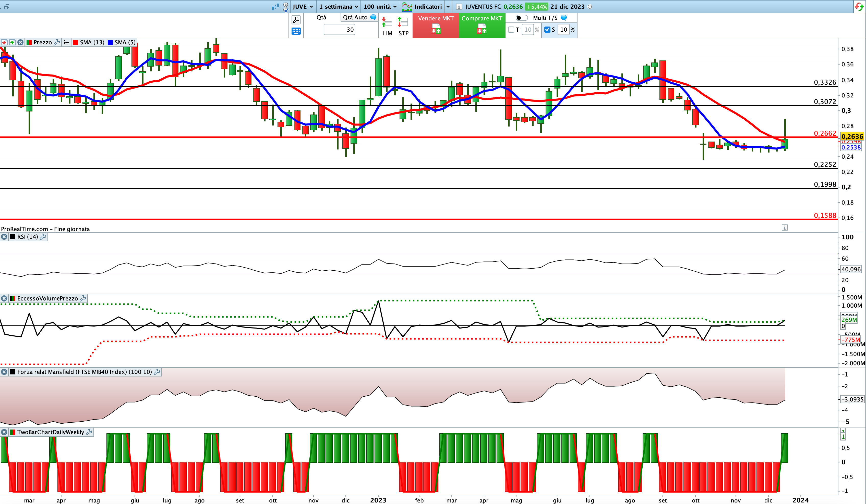Click the Indicatori button

422,7
